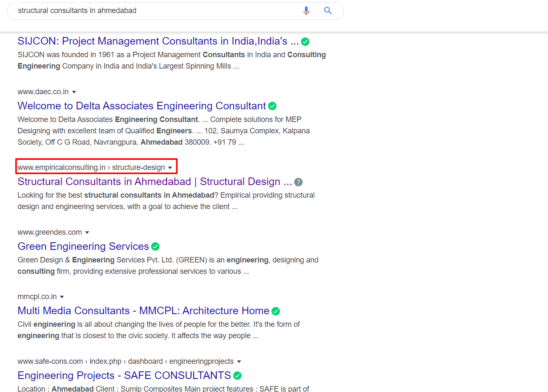Click snippet 'Looking for the best structural consultants'

coord(166,201)
